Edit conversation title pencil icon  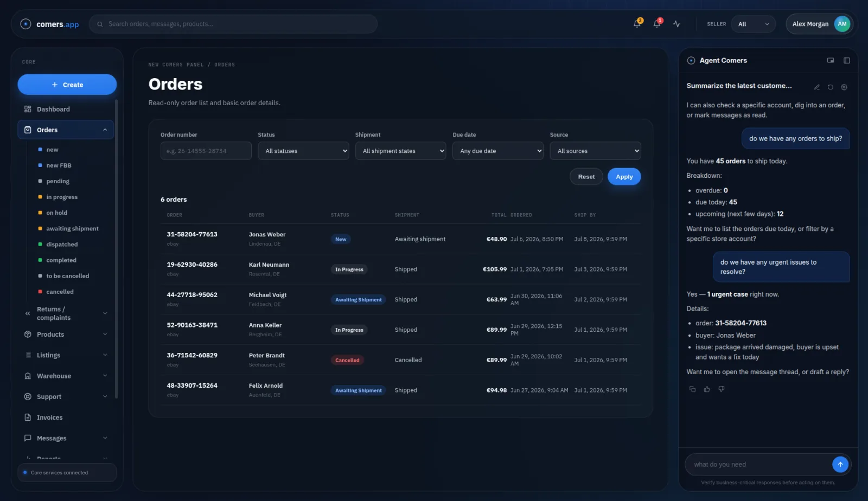[816, 87]
